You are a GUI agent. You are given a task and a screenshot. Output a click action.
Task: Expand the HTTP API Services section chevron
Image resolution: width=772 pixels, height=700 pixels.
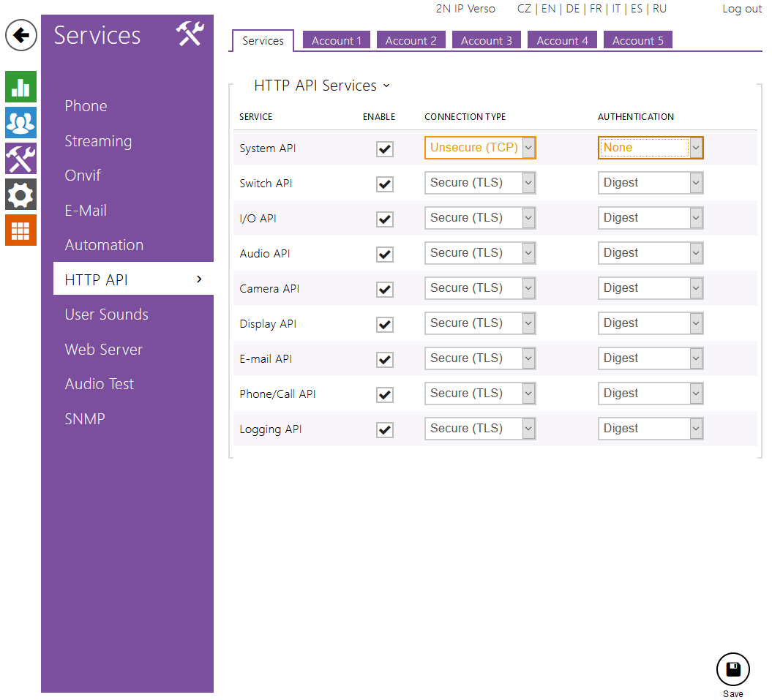click(x=386, y=86)
